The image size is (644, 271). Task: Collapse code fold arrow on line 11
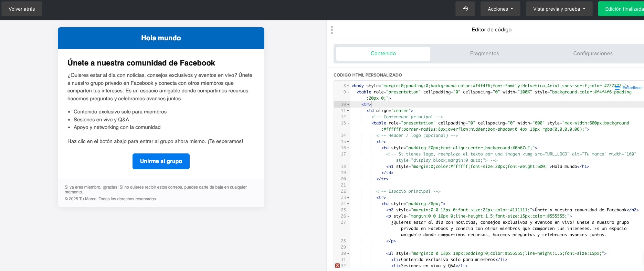point(348,111)
